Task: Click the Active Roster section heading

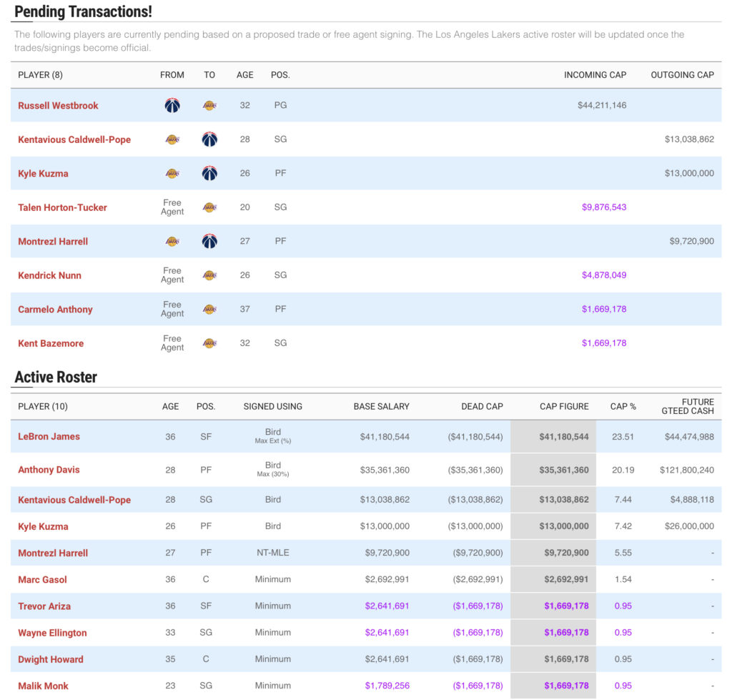Action: pos(56,377)
